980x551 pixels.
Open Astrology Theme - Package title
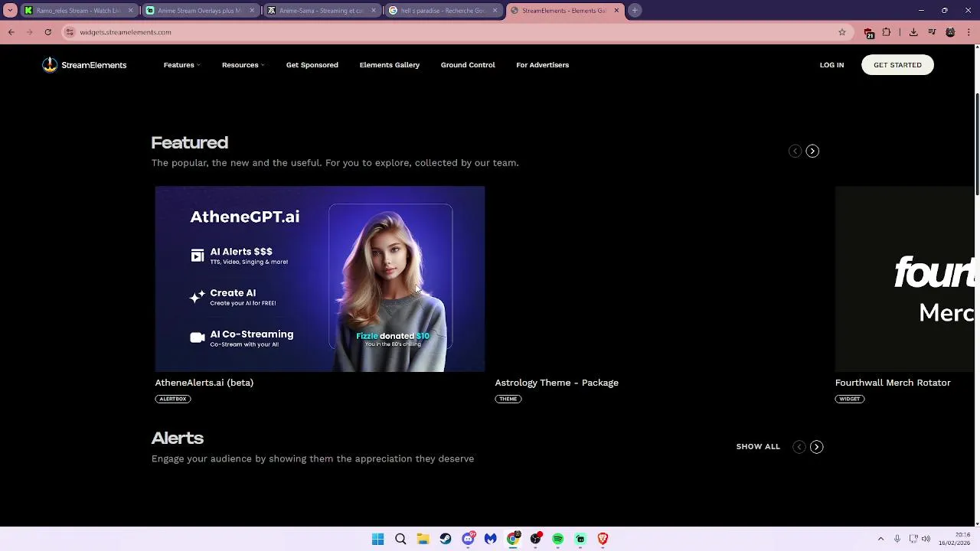pos(557,383)
